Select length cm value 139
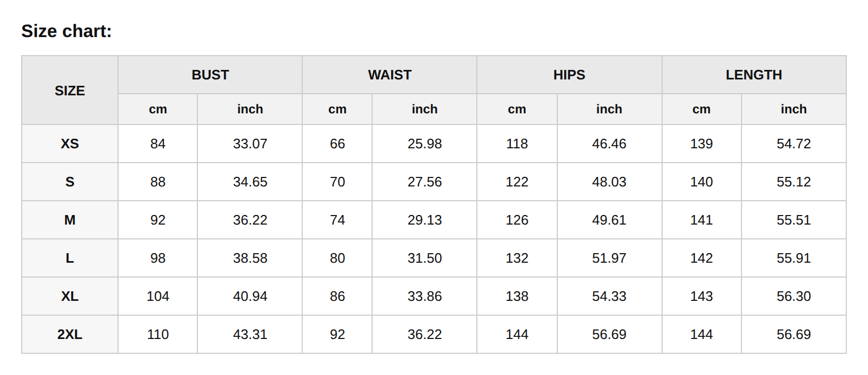The image size is (868, 375). coord(702,144)
